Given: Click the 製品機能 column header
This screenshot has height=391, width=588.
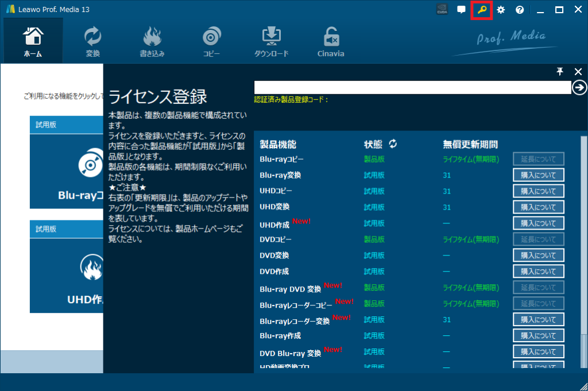Looking at the screenshot, I should [x=278, y=144].
